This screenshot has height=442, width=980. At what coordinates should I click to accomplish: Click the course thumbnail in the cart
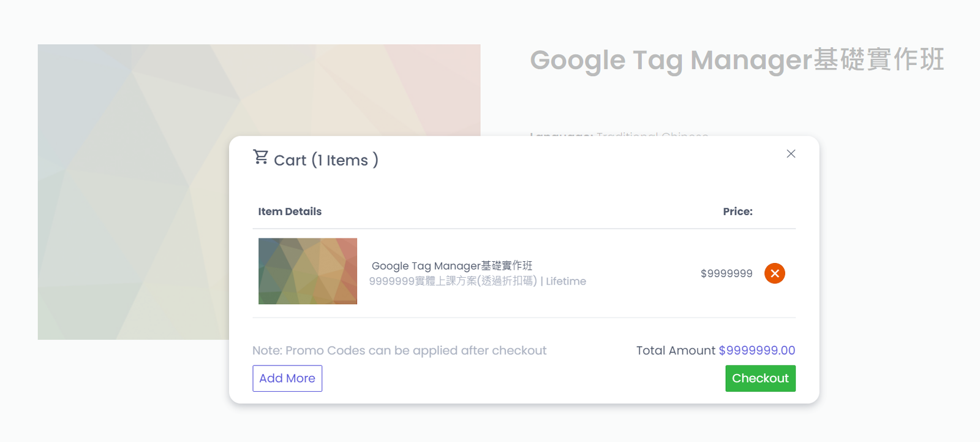tap(307, 271)
